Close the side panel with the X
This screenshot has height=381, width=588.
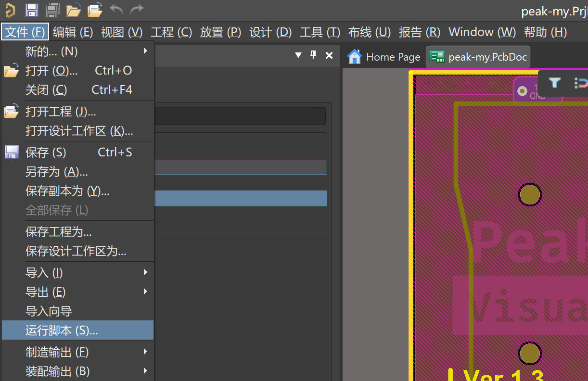(329, 55)
